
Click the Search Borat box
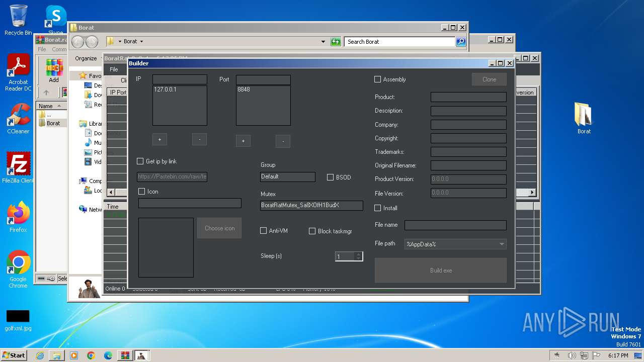[400, 42]
